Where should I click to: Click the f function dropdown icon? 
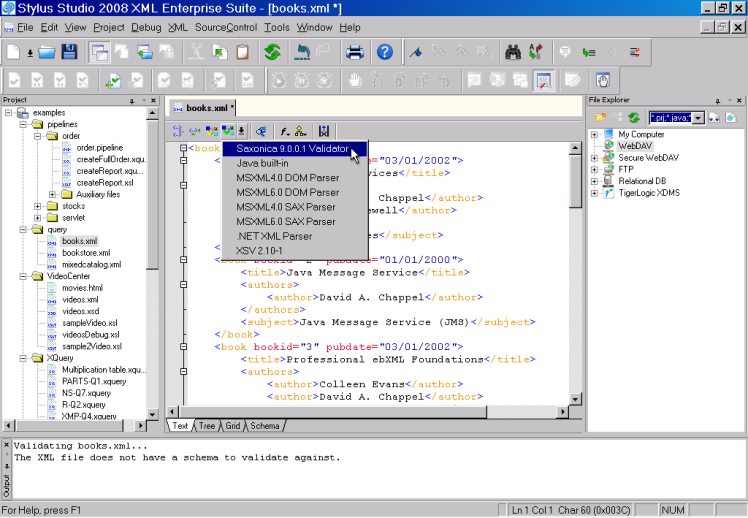pyautogui.click(x=284, y=131)
